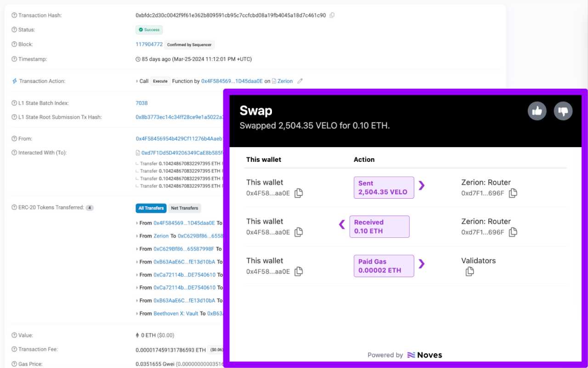Image resolution: width=588 pixels, height=368 pixels.
Task: Select the All Transfers tab
Action: pyautogui.click(x=151, y=208)
